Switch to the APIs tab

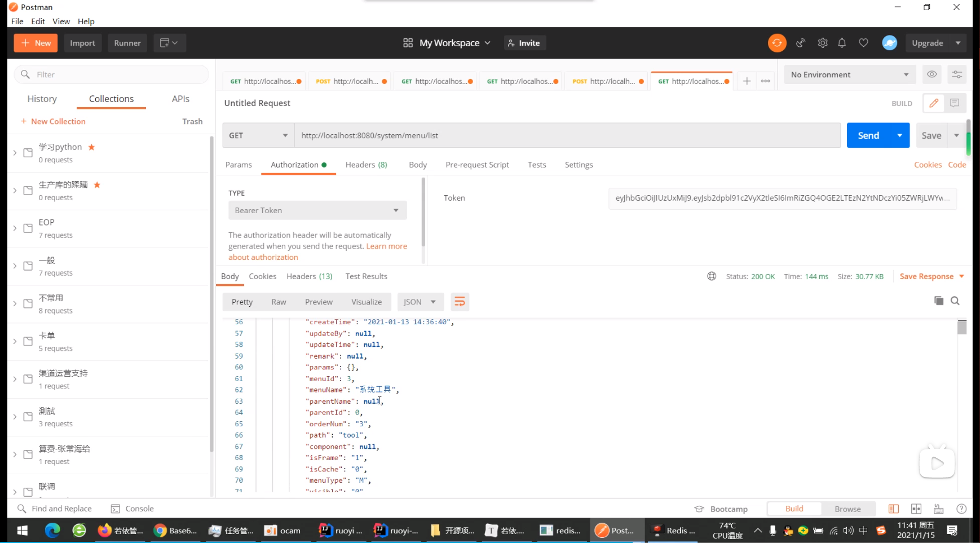click(x=180, y=99)
